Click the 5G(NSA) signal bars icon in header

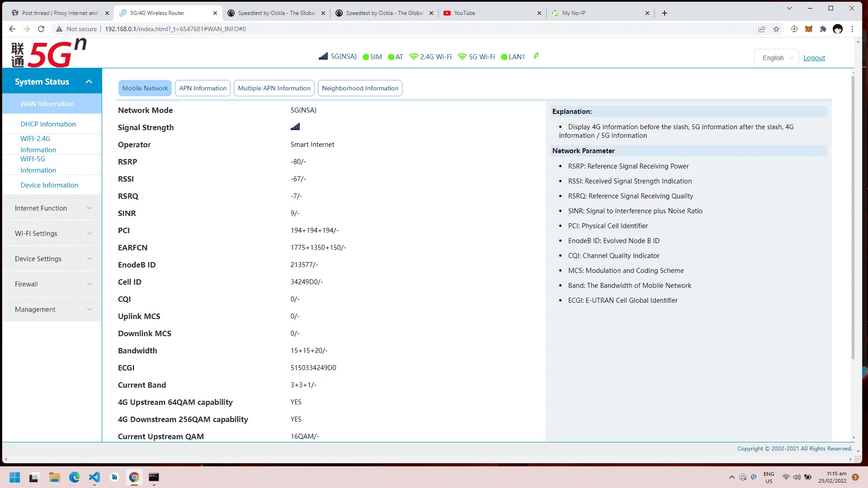click(x=323, y=56)
